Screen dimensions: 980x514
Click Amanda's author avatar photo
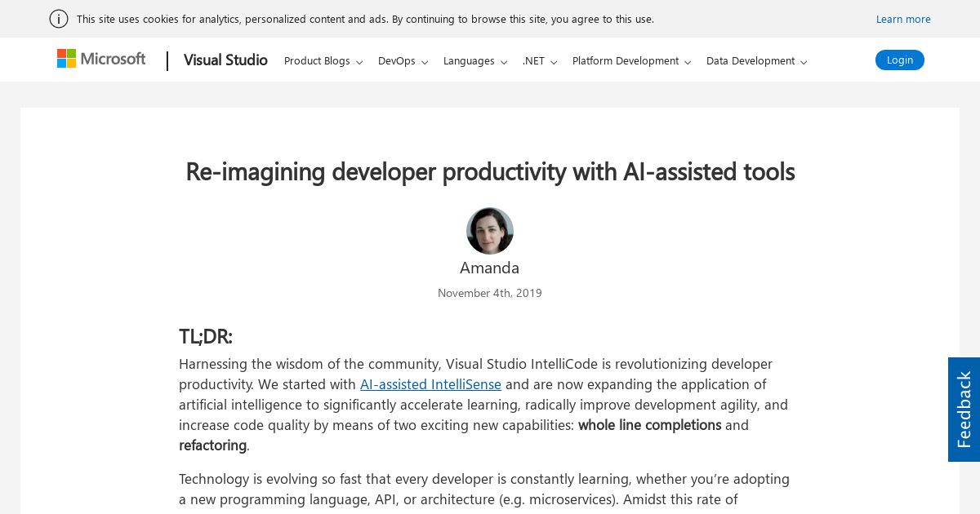490,231
